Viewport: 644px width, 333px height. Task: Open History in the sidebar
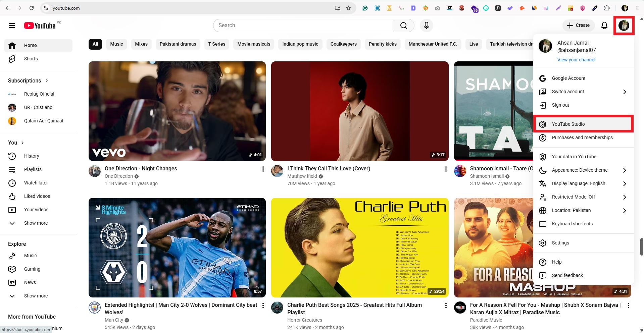tap(32, 156)
